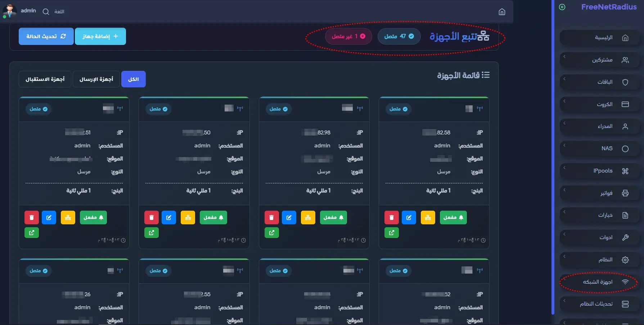Image resolution: width=644 pixels, height=325 pixels.
Task: Open device page via green external-link icon
Action: click(32, 233)
